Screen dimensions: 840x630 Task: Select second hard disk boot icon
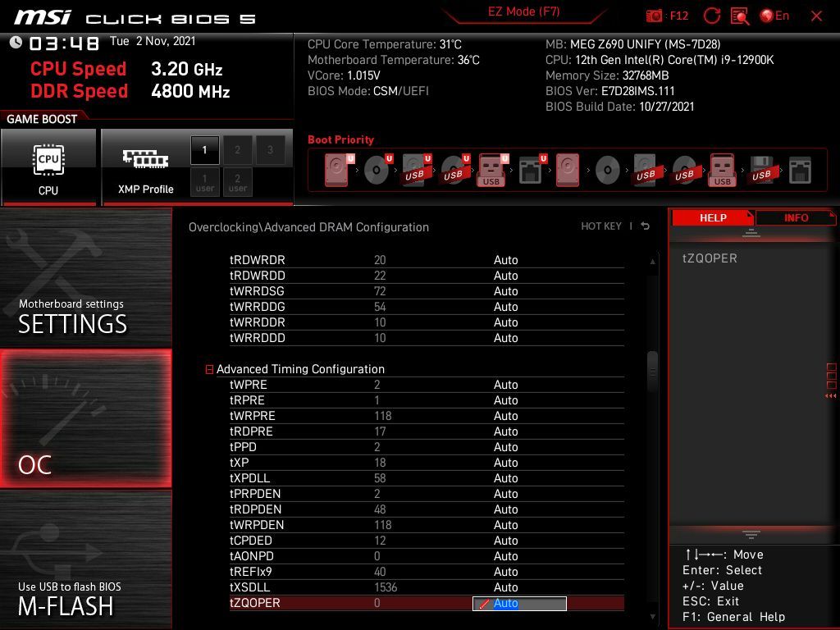[568, 170]
